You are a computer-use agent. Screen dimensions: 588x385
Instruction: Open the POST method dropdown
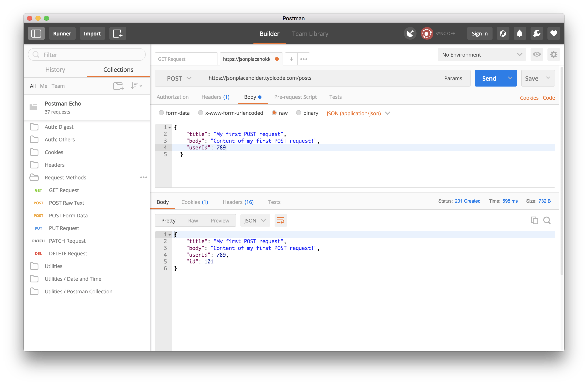pyautogui.click(x=179, y=78)
